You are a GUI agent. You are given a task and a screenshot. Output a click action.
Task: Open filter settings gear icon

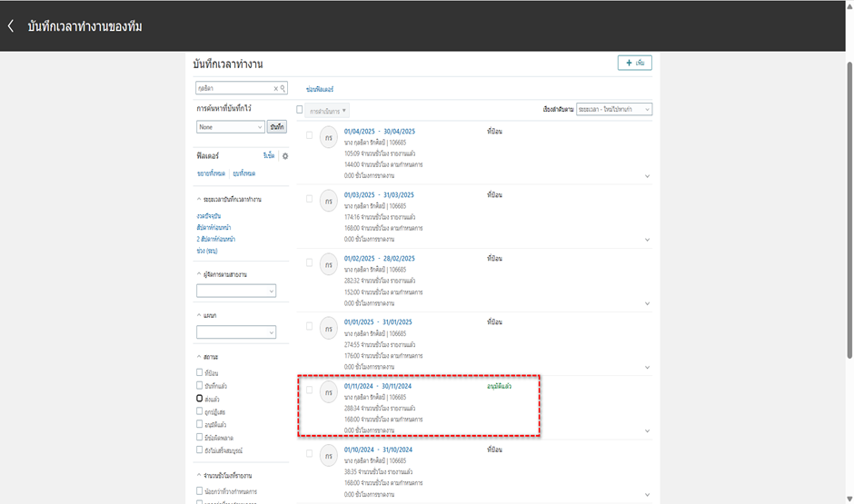pos(284,156)
